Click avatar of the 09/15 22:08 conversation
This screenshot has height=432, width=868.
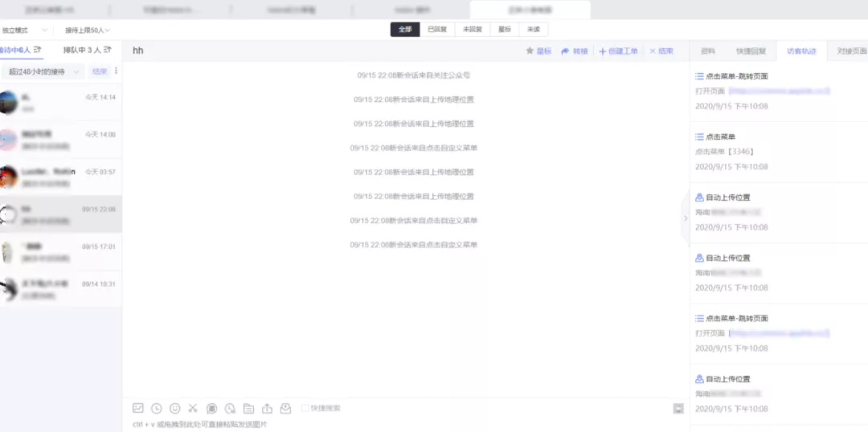[x=8, y=214]
